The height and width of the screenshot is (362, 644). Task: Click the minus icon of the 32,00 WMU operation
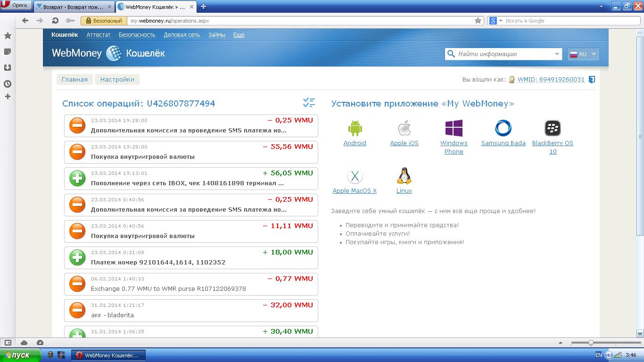[77, 310]
